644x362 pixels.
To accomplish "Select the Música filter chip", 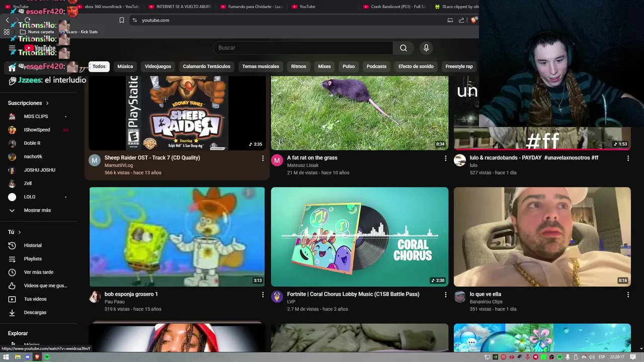I will 125,66.
